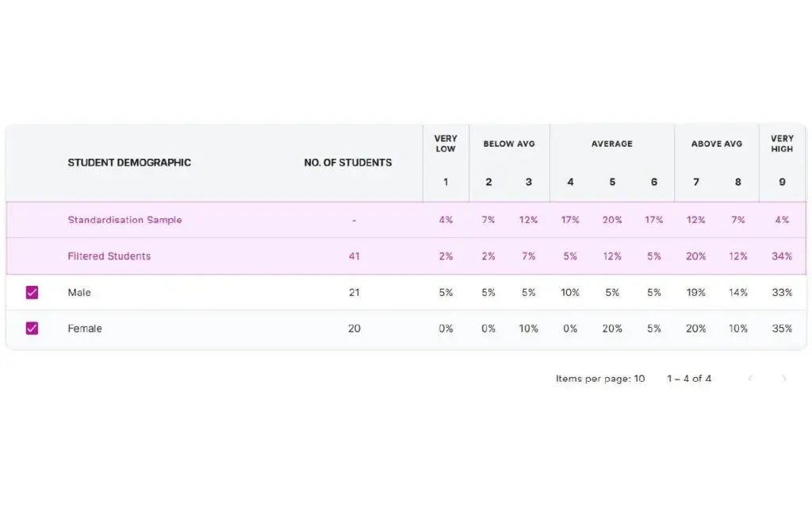Select the Very High stanine 9 header
This screenshot has height=508, width=812.
(782, 182)
